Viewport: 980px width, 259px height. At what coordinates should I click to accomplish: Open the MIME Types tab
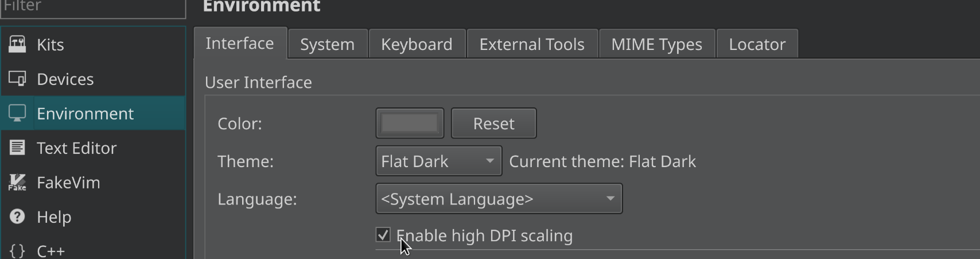(657, 44)
